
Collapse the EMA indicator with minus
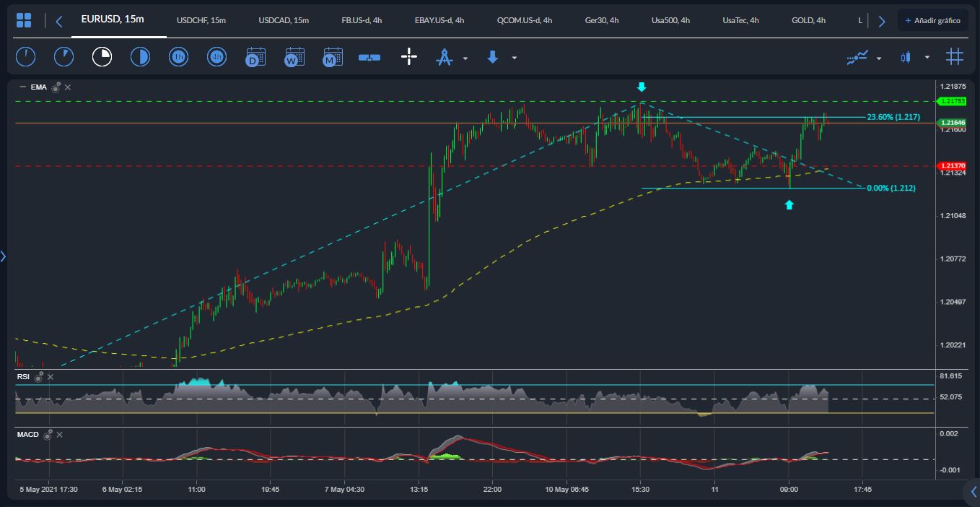(x=22, y=87)
